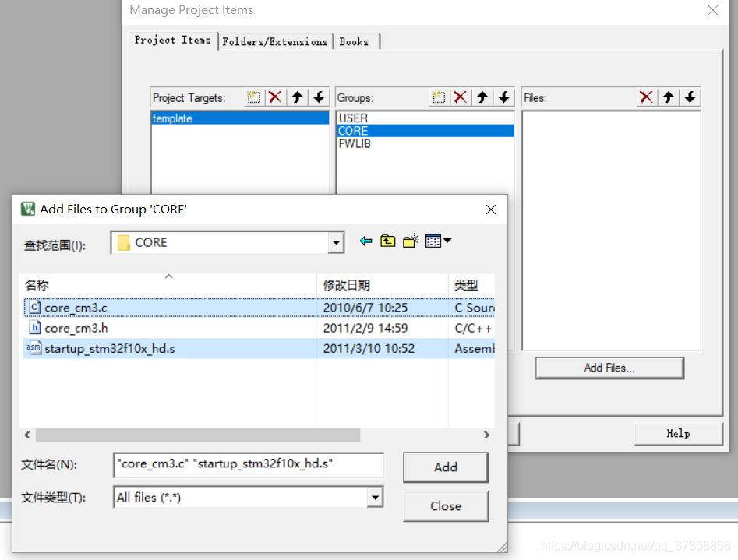Sort by 修改日期 column header

[383, 285]
